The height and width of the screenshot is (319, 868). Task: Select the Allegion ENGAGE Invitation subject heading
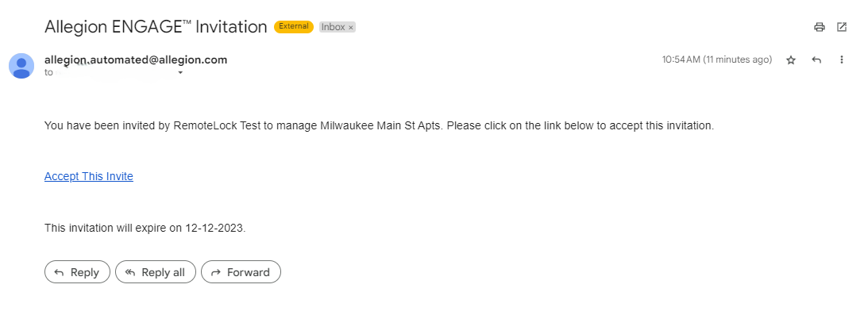pyautogui.click(x=156, y=26)
